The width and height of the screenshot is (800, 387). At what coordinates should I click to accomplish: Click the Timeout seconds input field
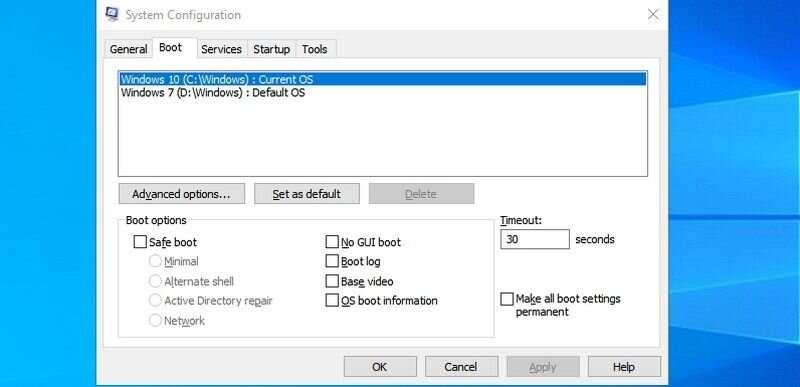click(x=535, y=239)
